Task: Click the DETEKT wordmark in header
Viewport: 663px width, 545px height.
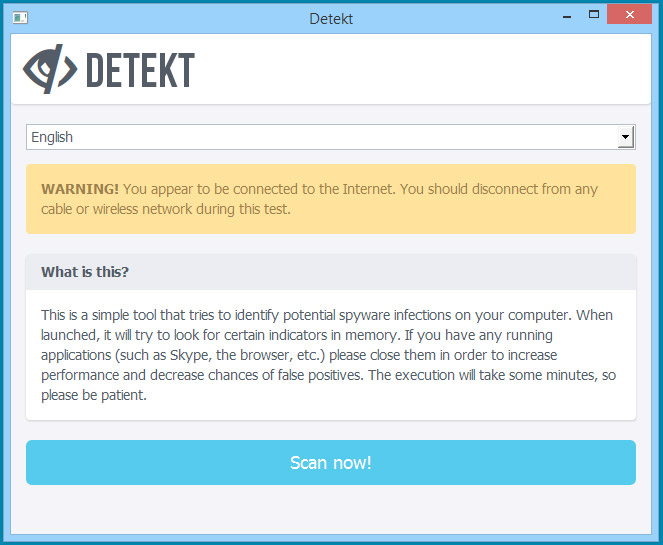Action: [x=140, y=70]
